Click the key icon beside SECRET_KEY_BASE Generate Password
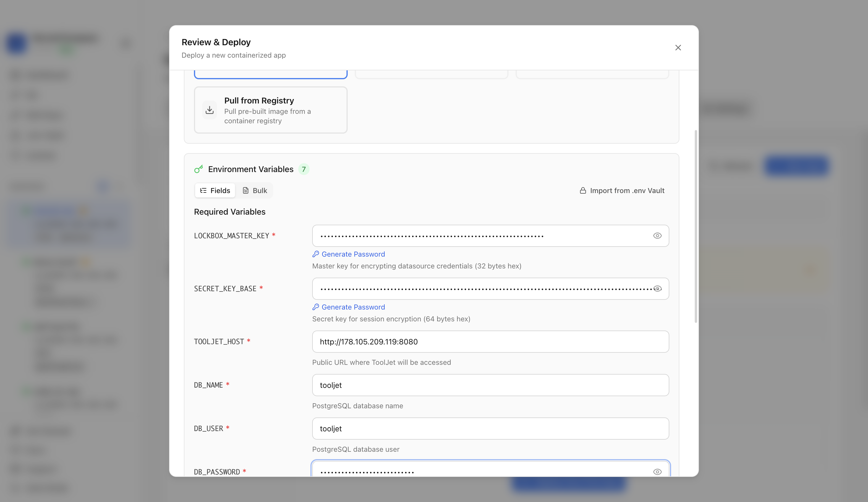868x502 pixels. pyautogui.click(x=315, y=307)
